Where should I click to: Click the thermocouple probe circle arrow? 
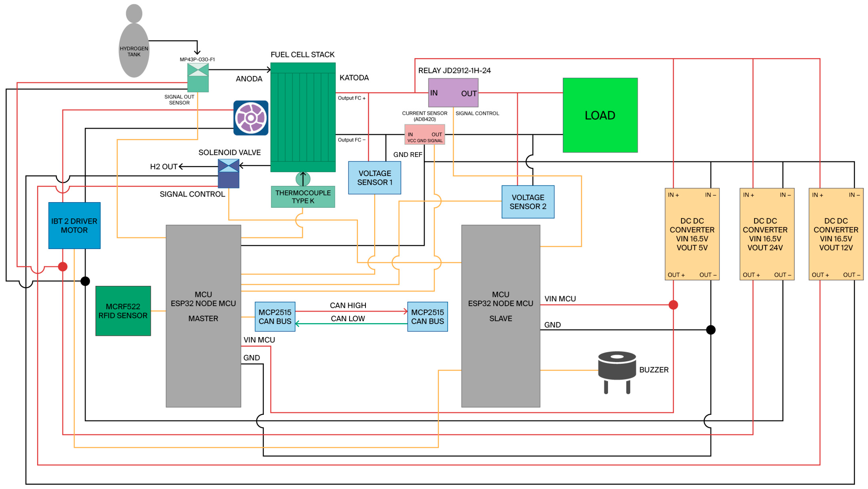(x=303, y=179)
